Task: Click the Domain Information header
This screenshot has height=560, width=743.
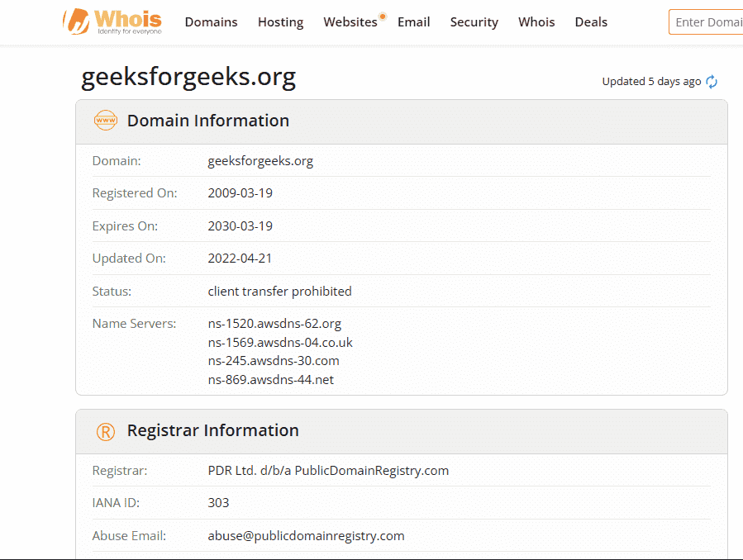Action: click(x=208, y=121)
